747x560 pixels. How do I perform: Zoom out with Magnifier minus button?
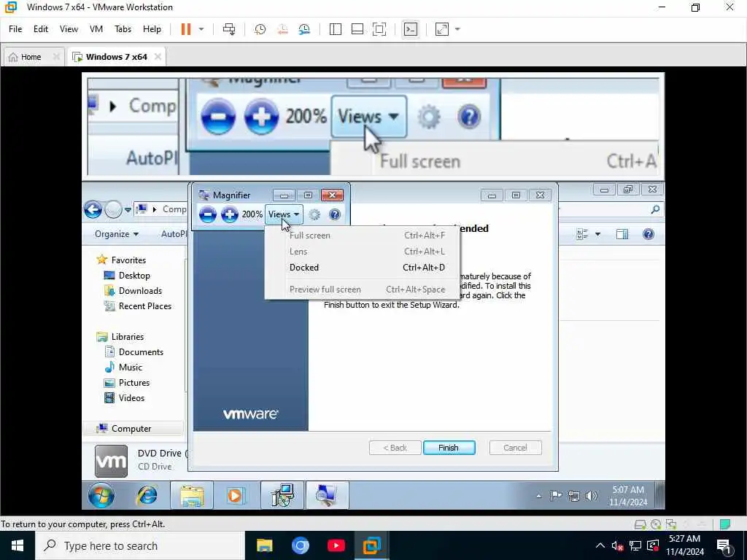(208, 214)
